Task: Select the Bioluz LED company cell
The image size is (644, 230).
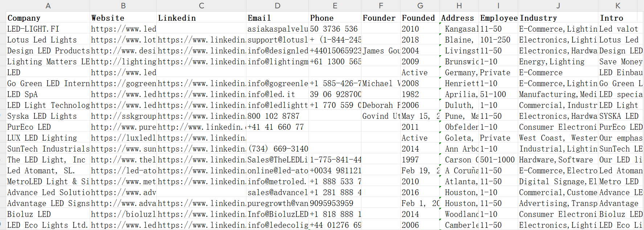Action: (x=48, y=214)
